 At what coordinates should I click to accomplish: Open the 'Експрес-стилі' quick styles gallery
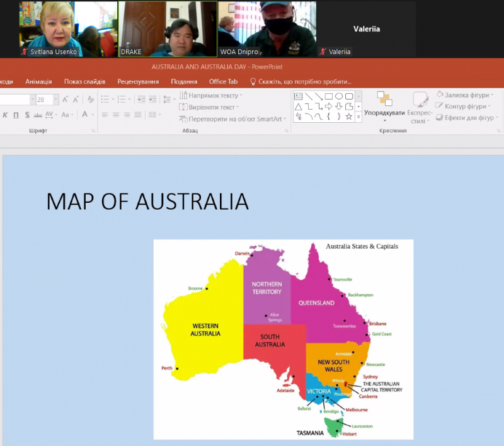(420, 108)
